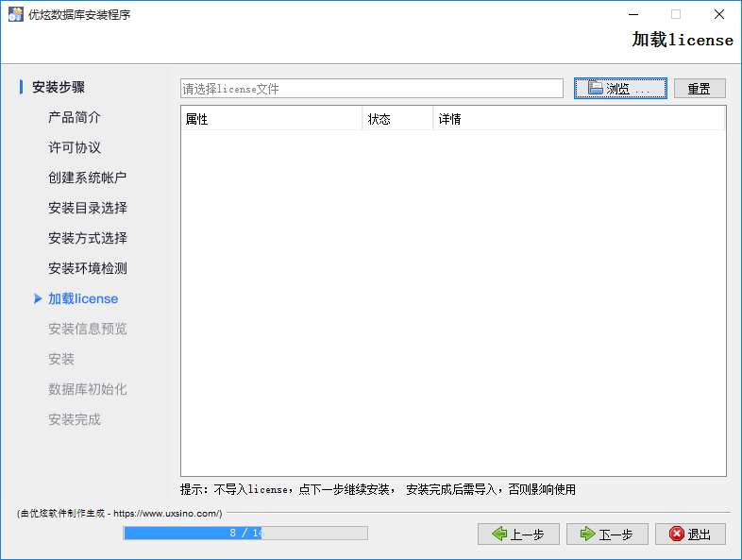The height and width of the screenshot is (560, 742).
Task: Click the installation progress bar
Action: pyautogui.click(x=245, y=534)
